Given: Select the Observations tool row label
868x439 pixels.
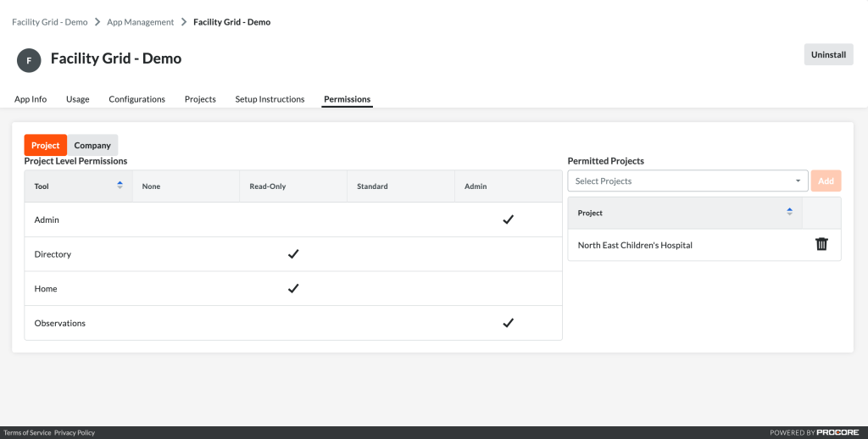Looking at the screenshot, I should (x=60, y=323).
